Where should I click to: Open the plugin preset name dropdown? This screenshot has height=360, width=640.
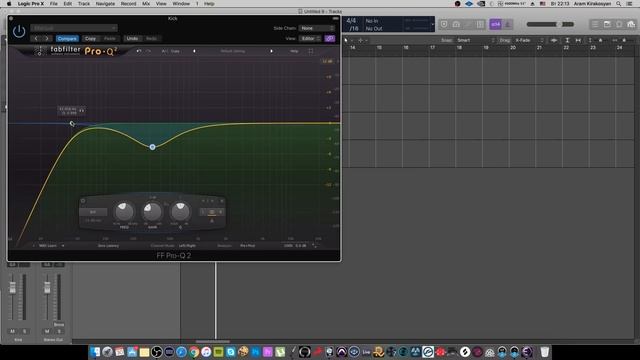click(x=74, y=28)
